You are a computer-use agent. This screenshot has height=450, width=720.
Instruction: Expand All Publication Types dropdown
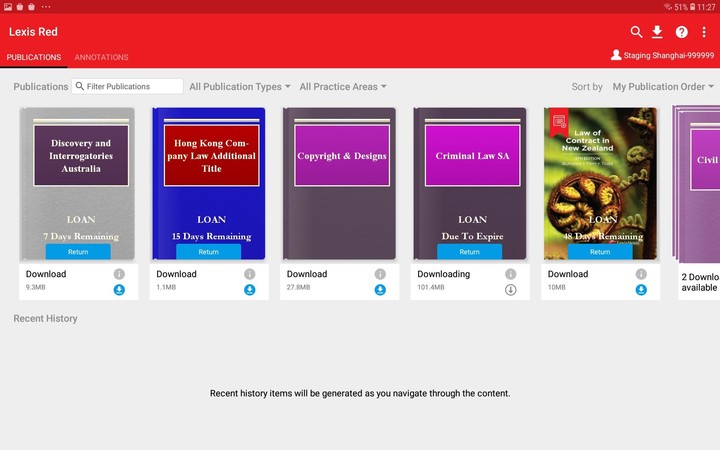(240, 87)
